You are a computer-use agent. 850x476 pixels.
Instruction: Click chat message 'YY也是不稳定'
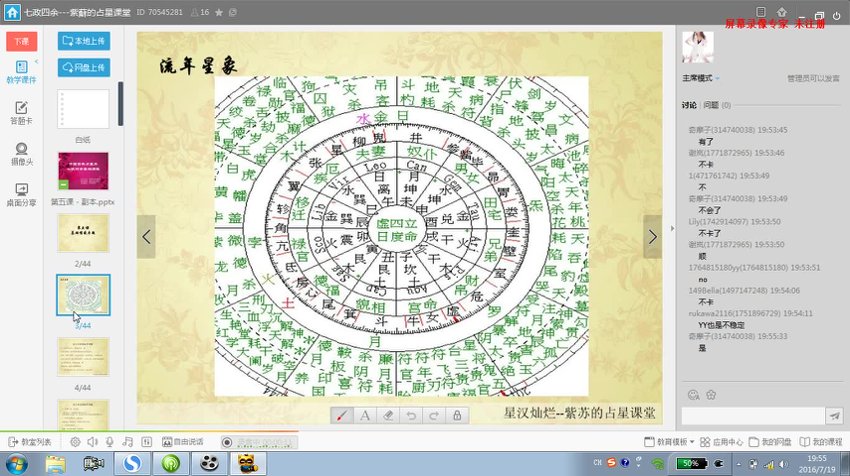721,325
